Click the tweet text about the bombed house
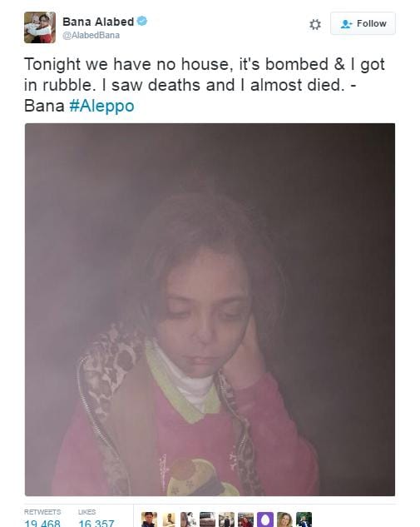The image size is (420, 527). (x=204, y=85)
